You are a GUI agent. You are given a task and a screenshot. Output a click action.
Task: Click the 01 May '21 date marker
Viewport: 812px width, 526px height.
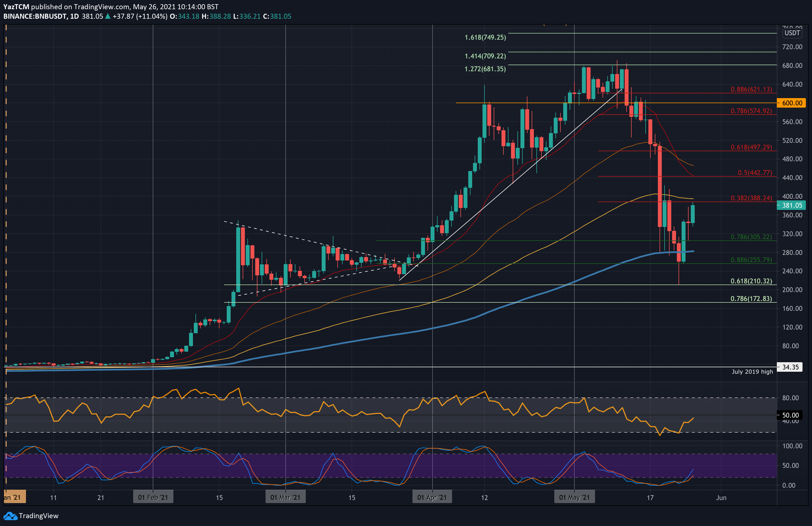575,497
